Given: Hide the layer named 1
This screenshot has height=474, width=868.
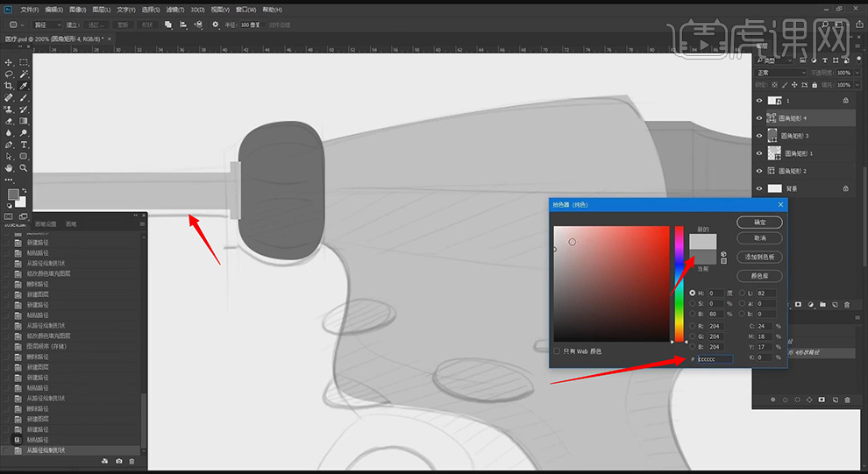Looking at the screenshot, I should coord(759,101).
